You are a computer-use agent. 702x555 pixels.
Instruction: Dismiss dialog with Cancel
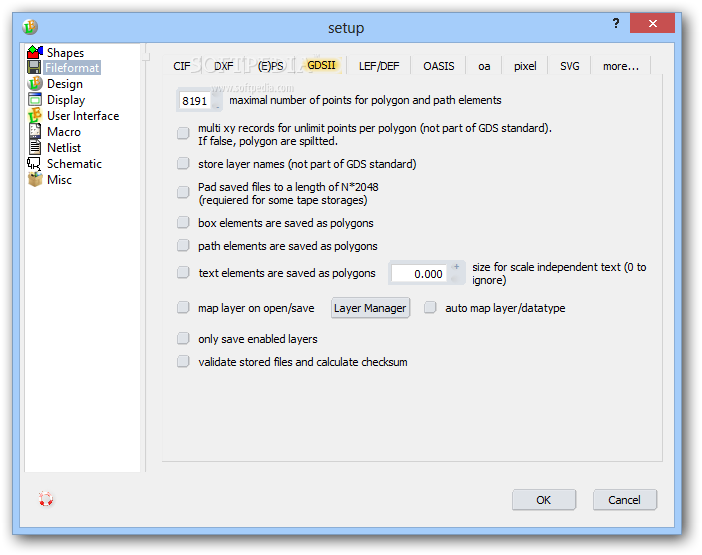click(x=625, y=500)
